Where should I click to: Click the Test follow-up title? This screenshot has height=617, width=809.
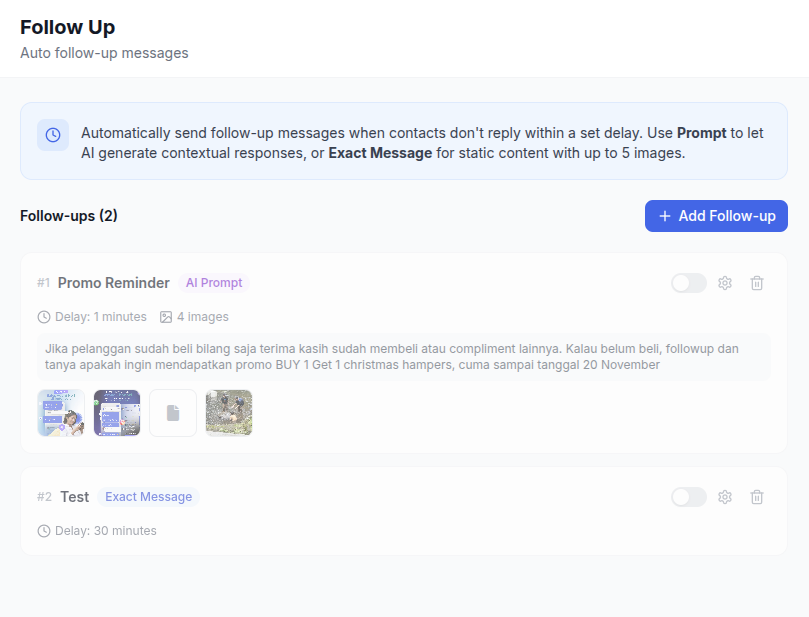click(75, 497)
